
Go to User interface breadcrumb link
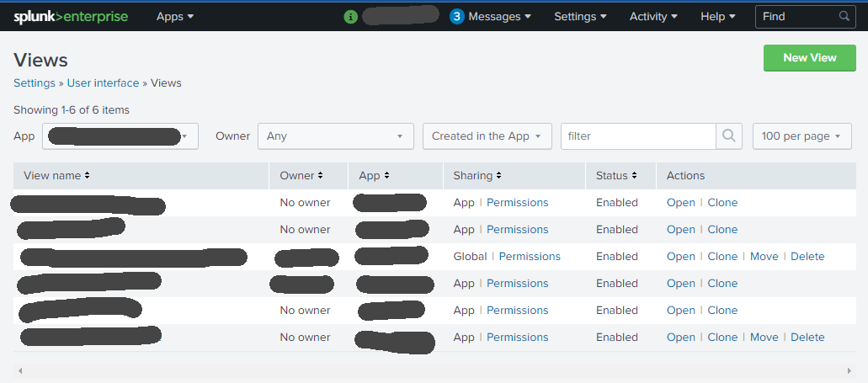[x=103, y=83]
